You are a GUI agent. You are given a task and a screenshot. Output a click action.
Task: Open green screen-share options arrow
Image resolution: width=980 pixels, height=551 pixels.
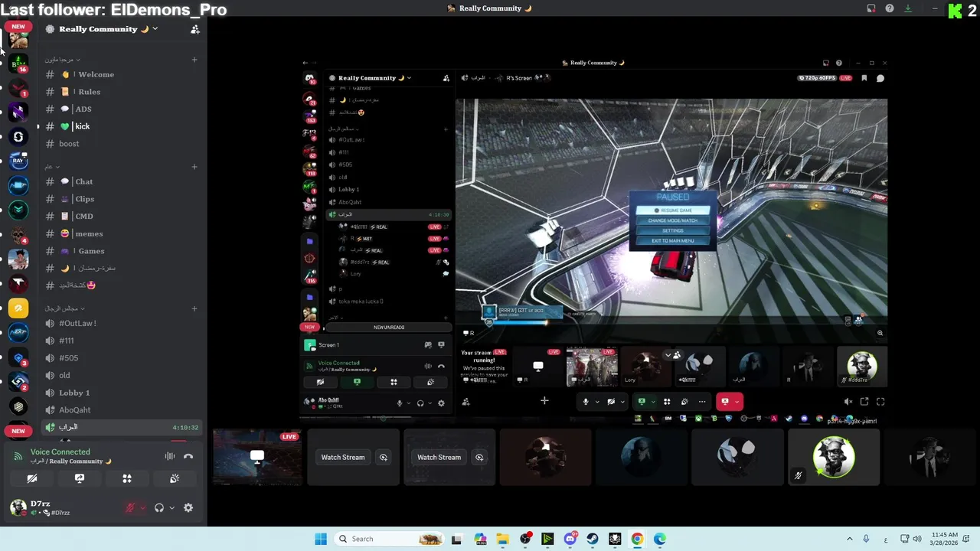[x=653, y=401]
